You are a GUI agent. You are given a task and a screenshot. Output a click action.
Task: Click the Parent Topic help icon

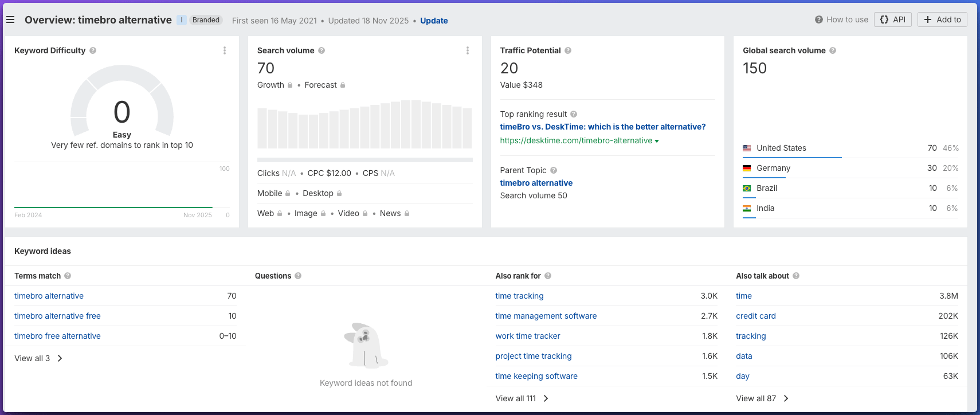point(554,170)
